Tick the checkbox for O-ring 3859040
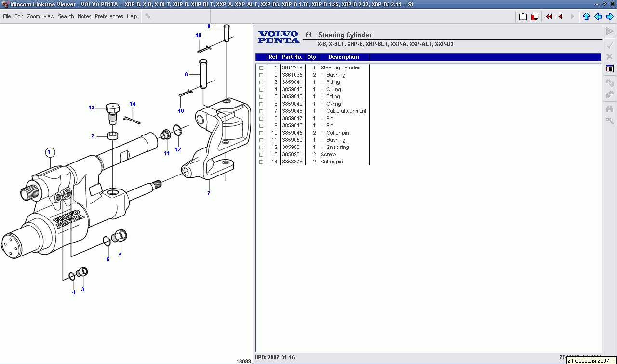The width and height of the screenshot is (617, 364). (x=261, y=90)
